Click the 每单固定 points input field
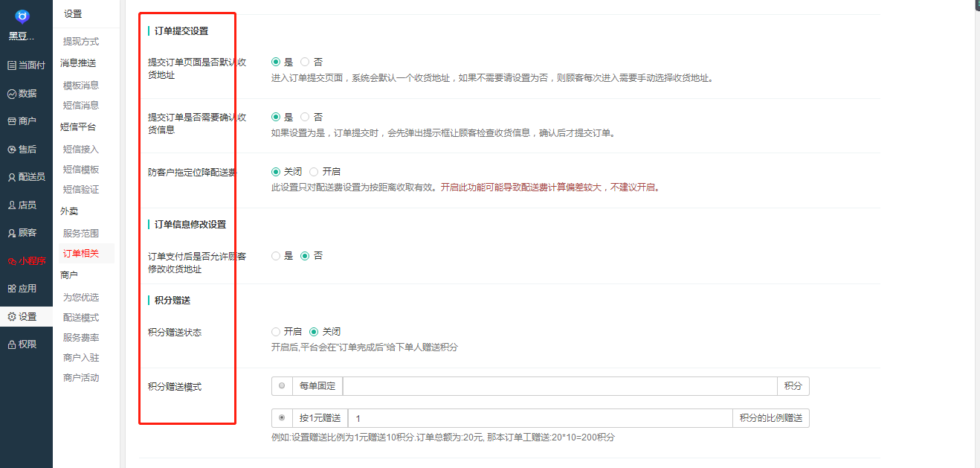Screen dimensions: 980x468 click(560, 386)
